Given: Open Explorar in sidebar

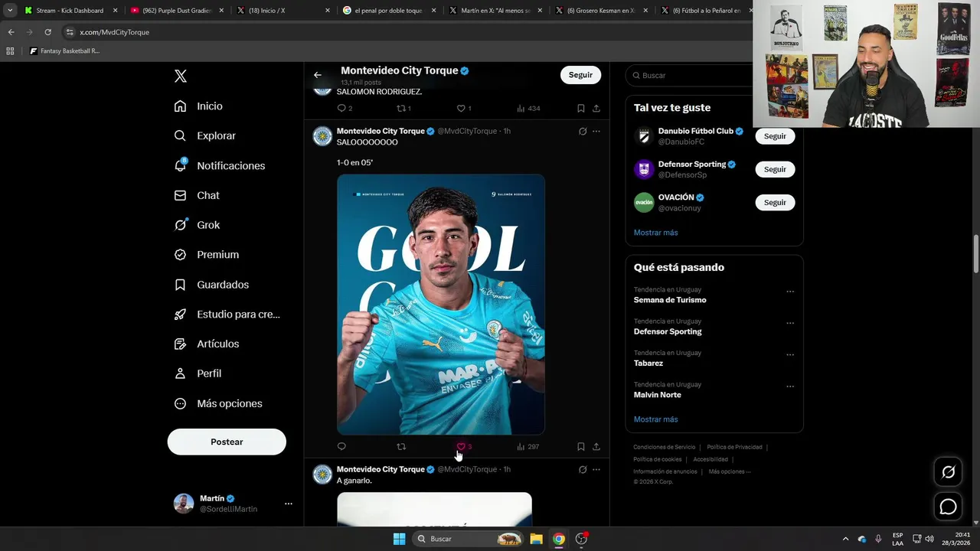Looking at the screenshot, I should [x=204, y=135].
